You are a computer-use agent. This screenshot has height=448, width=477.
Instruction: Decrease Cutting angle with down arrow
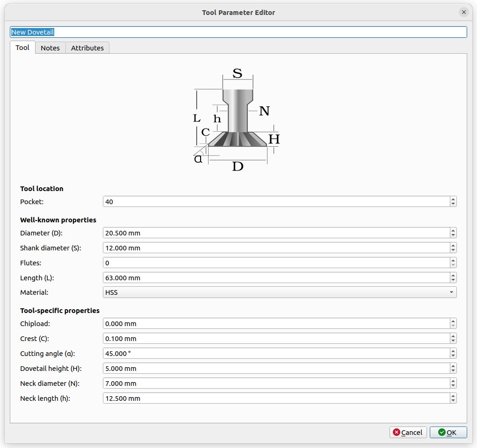pos(453,356)
